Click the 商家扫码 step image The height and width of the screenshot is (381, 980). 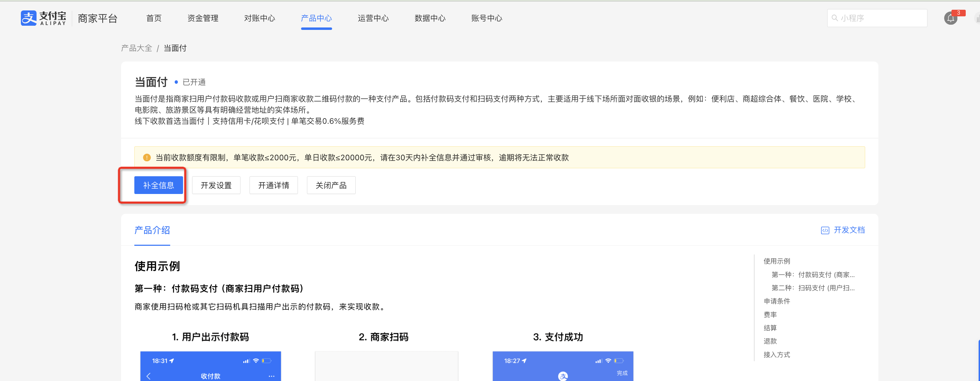pyautogui.click(x=387, y=366)
